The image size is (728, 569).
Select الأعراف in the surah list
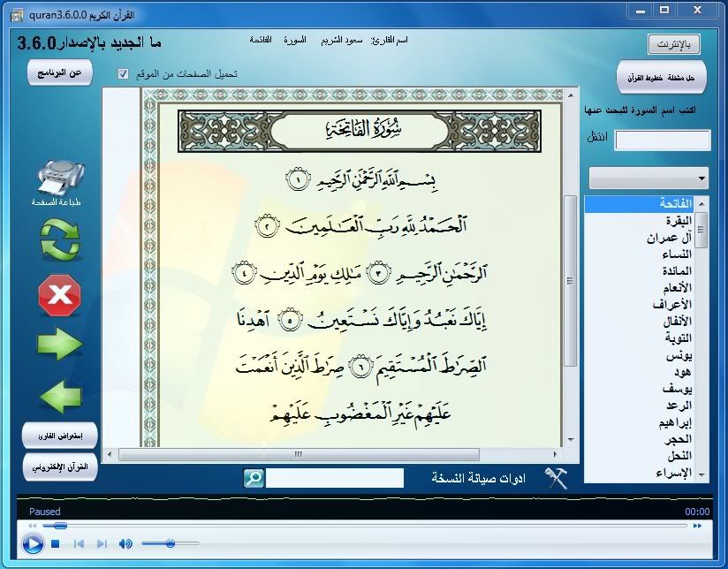click(639, 305)
